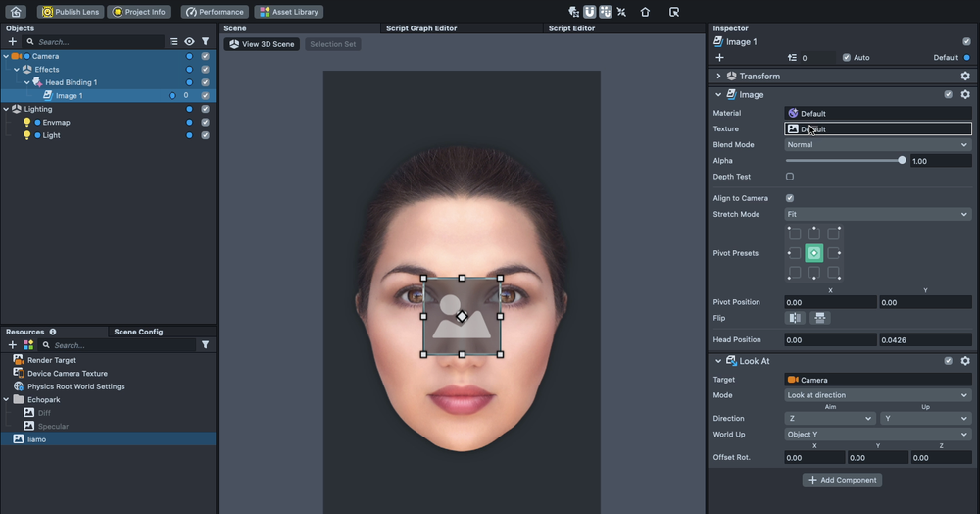Collapse the Effects tree item
The width and height of the screenshot is (980, 514).
point(17,70)
